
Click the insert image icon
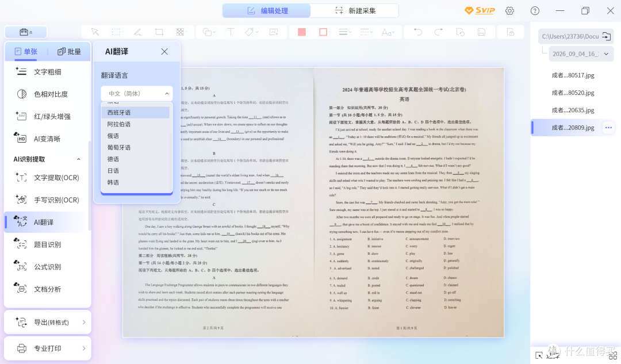(x=274, y=32)
